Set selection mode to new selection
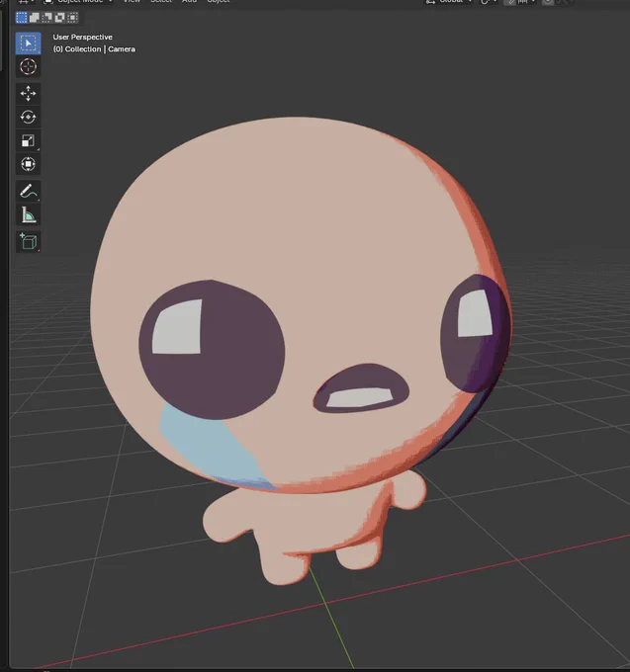The image size is (630, 672). click(x=22, y=18)
